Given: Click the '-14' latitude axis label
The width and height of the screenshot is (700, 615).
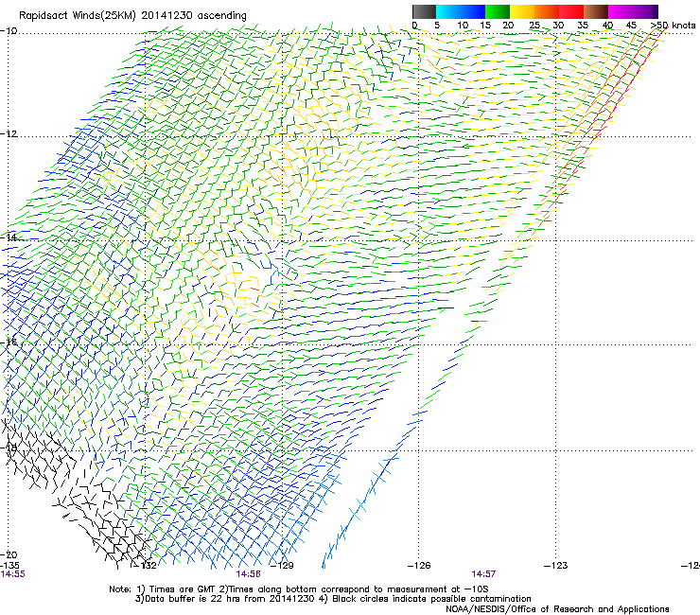Looking at the screenshot, I should tap(9, 237).
